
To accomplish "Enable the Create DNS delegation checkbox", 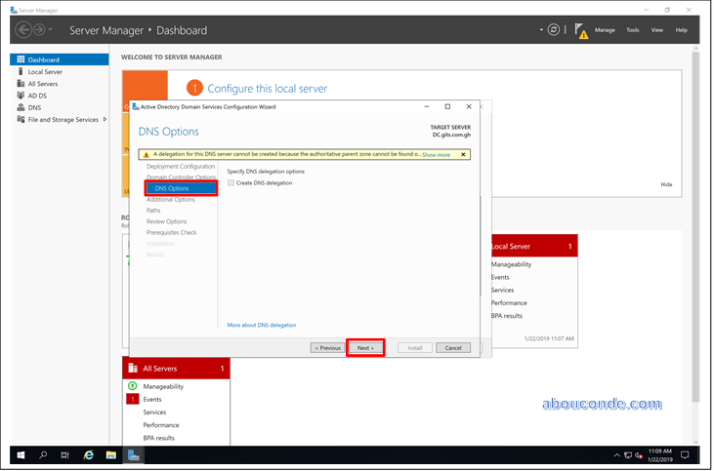I will [x=231, y=183].
